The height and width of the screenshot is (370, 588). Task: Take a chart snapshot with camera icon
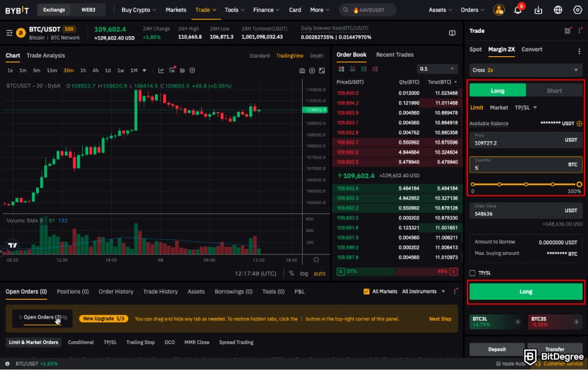pos(302,71)
